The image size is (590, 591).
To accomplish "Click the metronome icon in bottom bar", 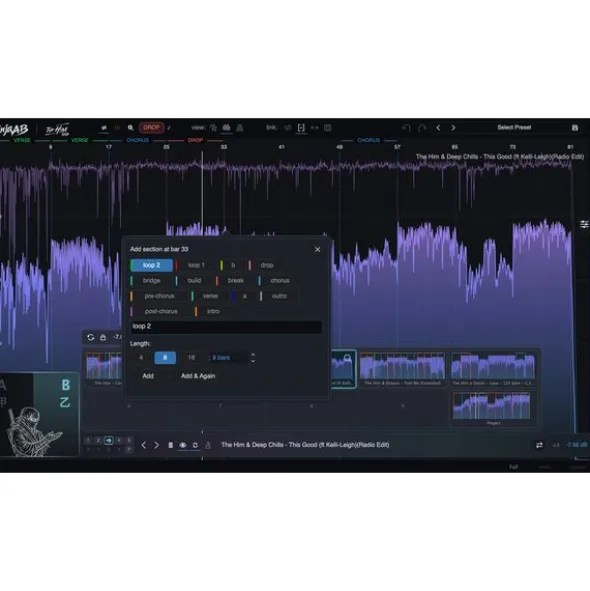I will pyautogui.click(x=208, y=446).
